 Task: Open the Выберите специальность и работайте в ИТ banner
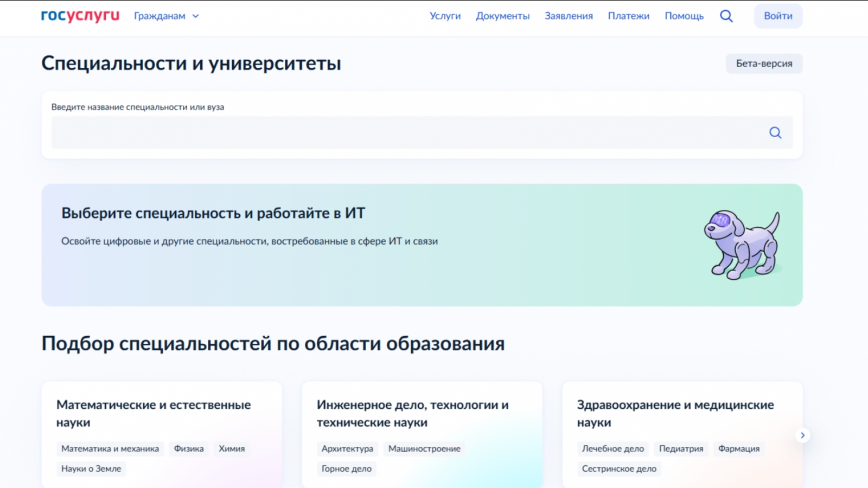(x=325, y=244)
